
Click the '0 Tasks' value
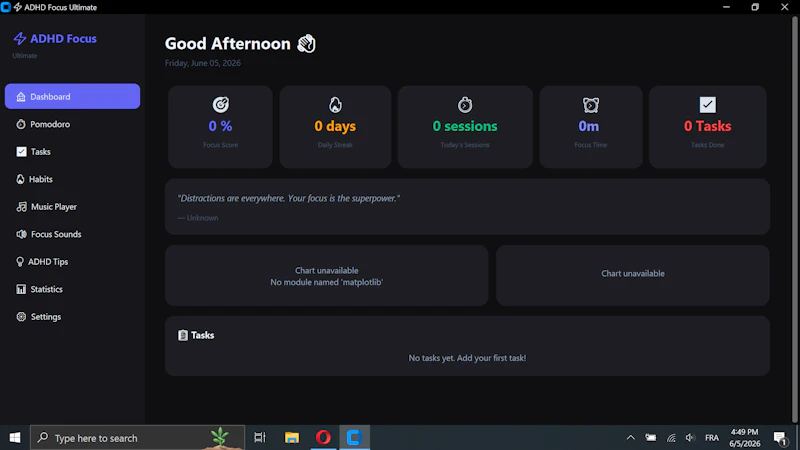(x=708, y=126)
